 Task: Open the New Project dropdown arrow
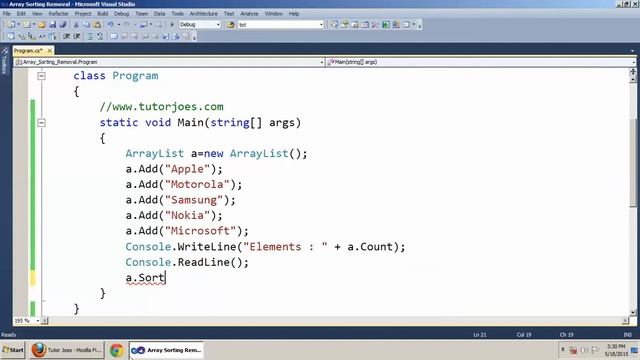point(18,25)
